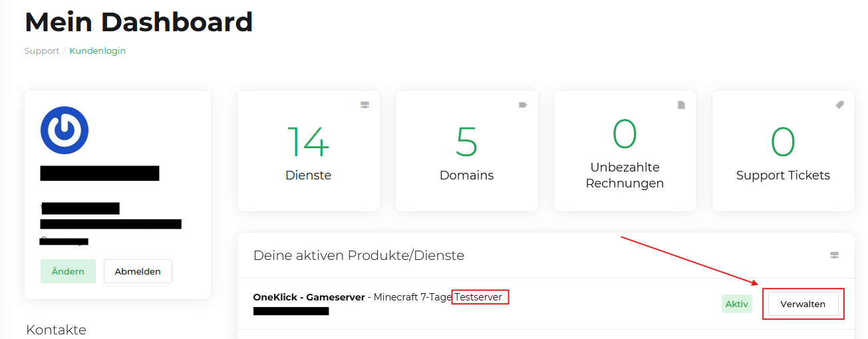Image resolution: width=868 pixels, height=339 pixels.
Task: Click the green Aktiv status badge
Action: (736, 304)
